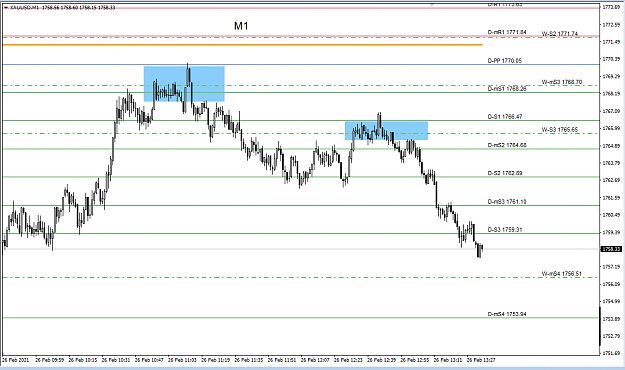
Task: Click price scale value 1754.99
Action: tap(611, 301)
